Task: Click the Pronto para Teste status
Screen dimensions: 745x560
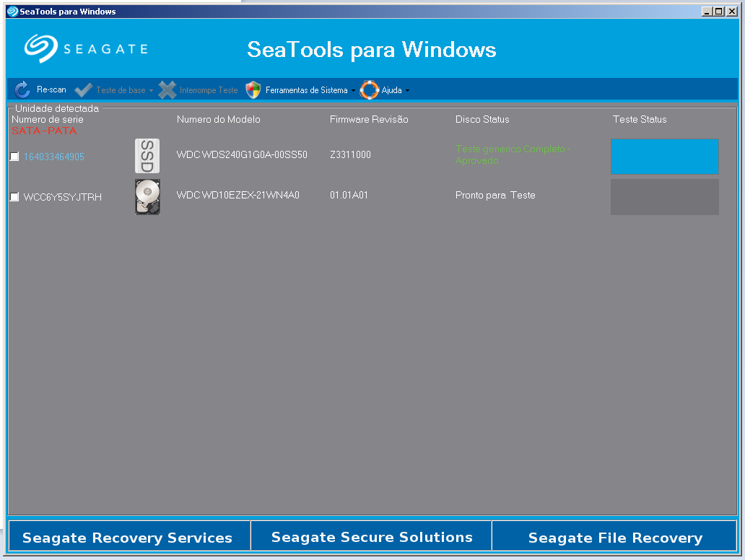Action: click(495, 195)
